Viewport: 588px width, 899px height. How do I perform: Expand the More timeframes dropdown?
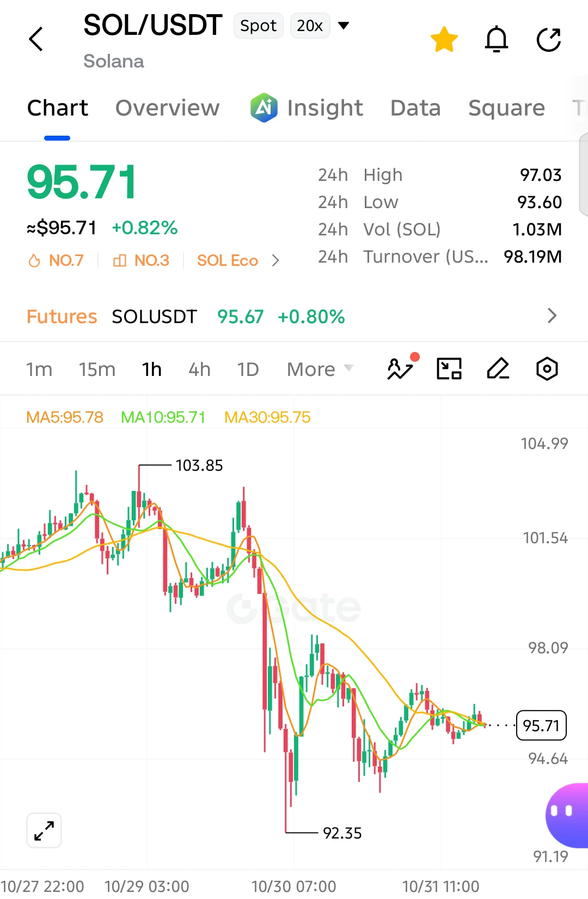(320, 369)
